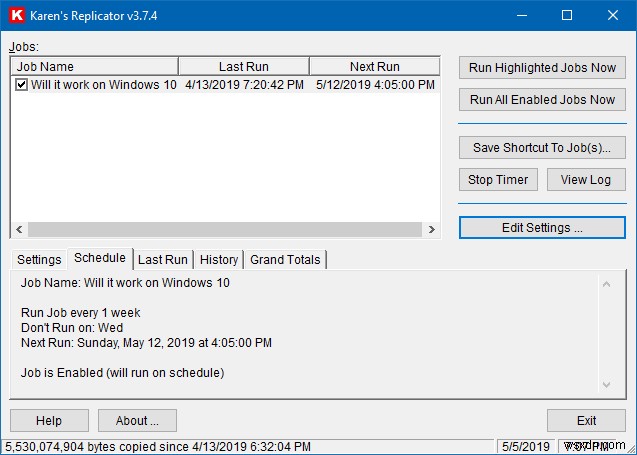Select job name Will it work on Windows 10 in list
The width and height of the screenshot is (637, 455).
tap(104, 84)
